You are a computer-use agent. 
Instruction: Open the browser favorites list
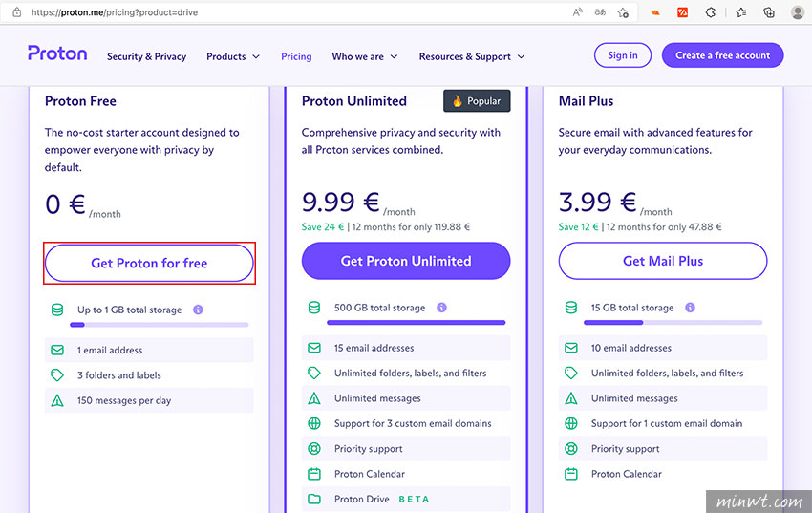click(x=740, y=12)
